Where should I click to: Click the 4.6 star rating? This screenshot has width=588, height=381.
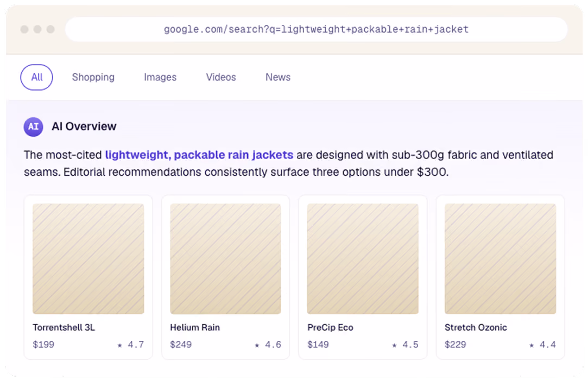[268, 345]
